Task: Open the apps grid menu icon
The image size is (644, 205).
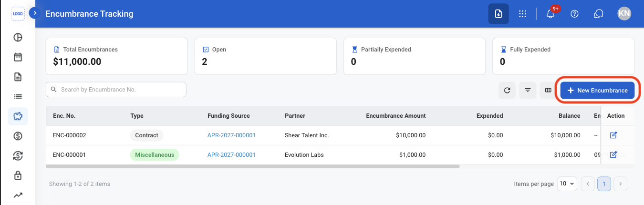Action: pyautogui.click(x=522, y=14)
